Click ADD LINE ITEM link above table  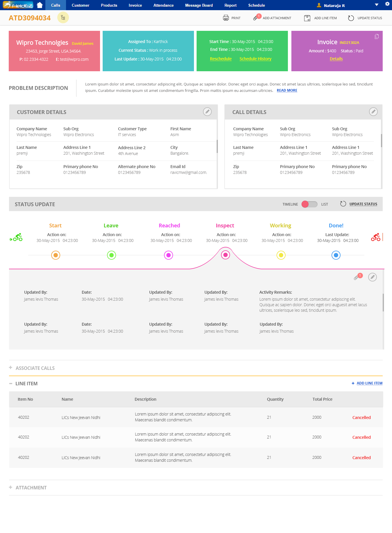pos(370,383)
